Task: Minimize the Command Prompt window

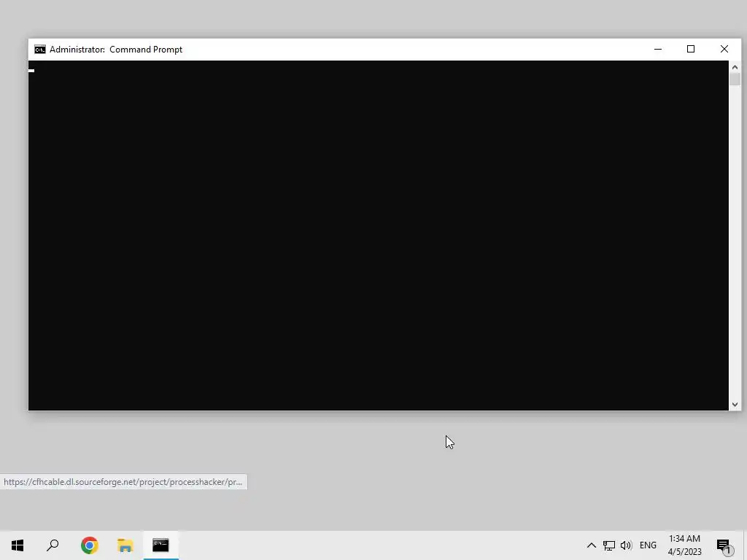Action: [658, 49]
